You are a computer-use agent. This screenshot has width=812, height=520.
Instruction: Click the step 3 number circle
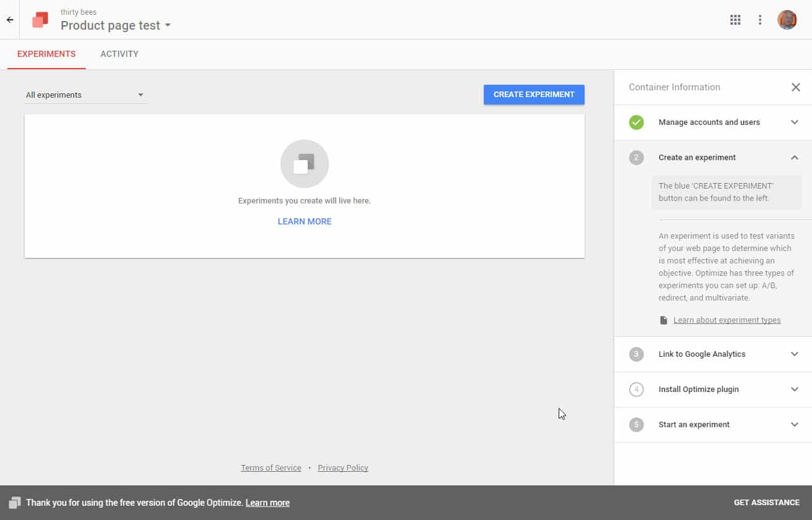(x=636, y=354)
